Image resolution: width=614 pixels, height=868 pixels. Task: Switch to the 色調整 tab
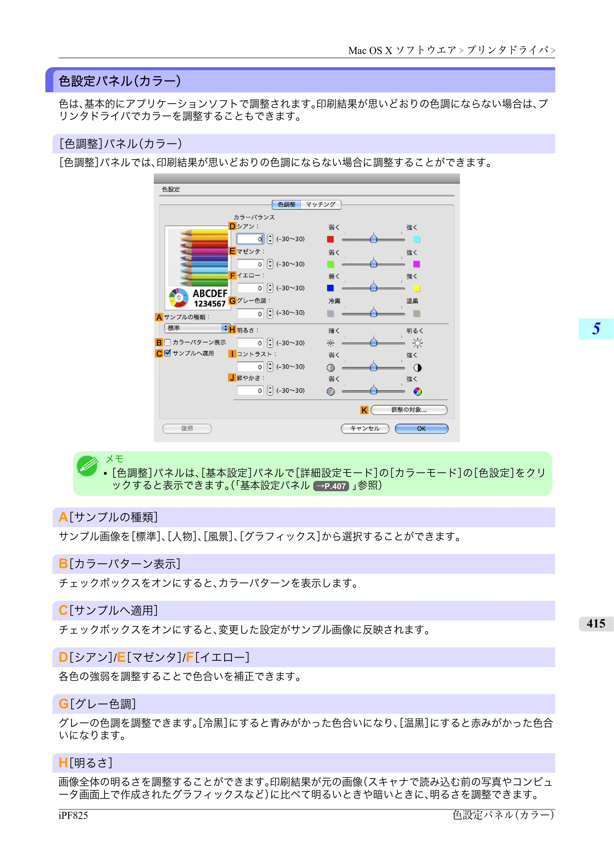coord(287,205)
